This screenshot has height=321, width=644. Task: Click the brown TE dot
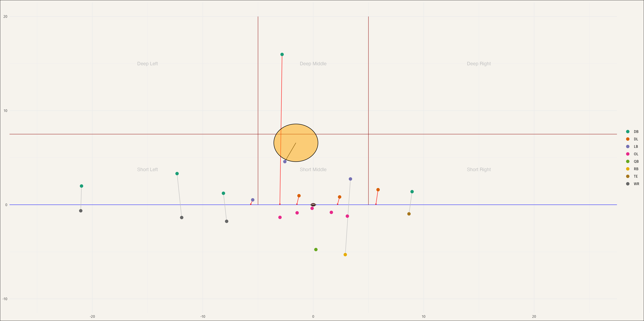click(x=409, y=214)
